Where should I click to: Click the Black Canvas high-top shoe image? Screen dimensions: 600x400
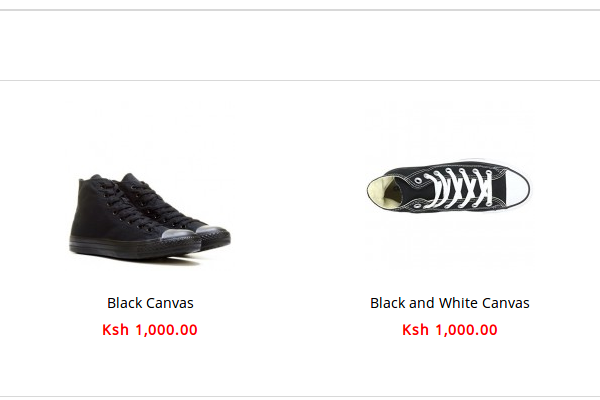pyautogui.click(x=150, y=214)
